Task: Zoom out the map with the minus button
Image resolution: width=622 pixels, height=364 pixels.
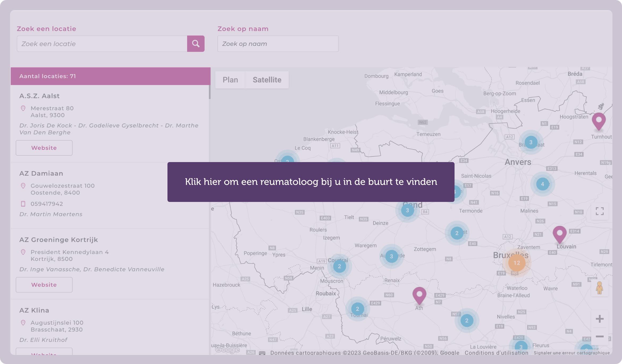Action: pos(600,336)
